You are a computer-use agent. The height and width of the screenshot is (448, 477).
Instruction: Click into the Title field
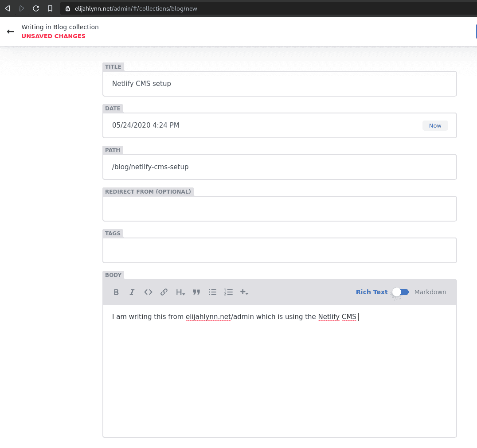[x=279, y=84]
